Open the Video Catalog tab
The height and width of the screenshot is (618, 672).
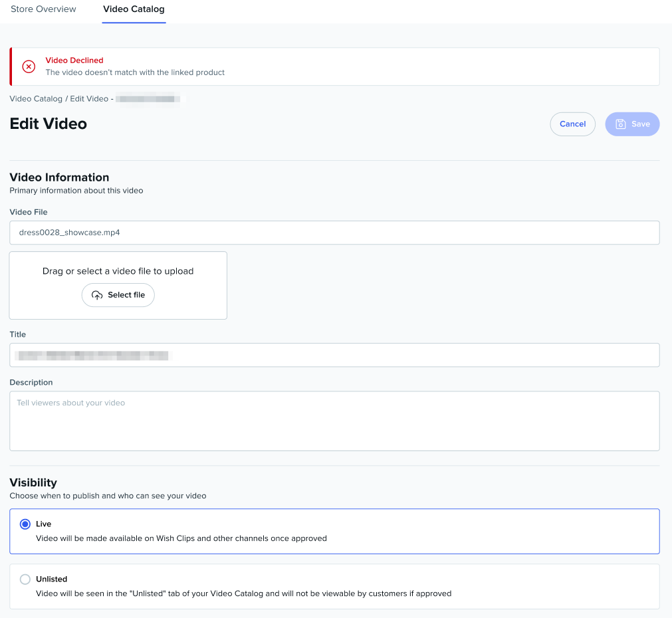(134, 9)
